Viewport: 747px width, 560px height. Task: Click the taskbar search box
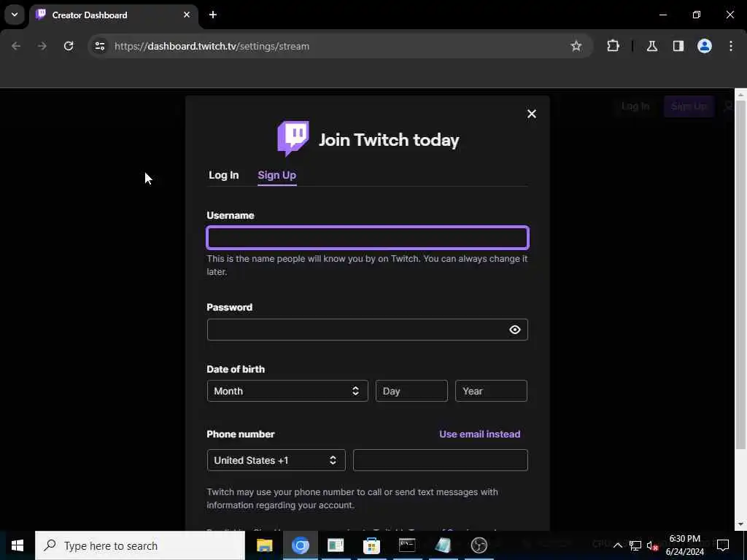140,545
